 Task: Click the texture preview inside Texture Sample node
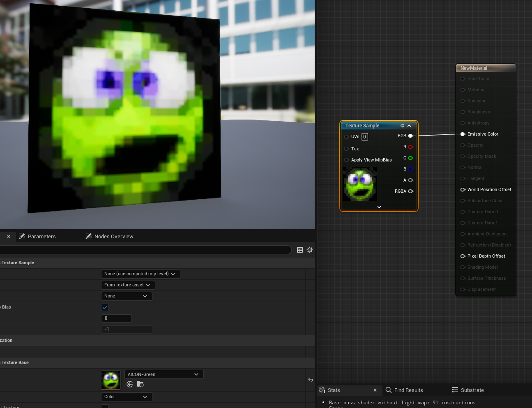(x=360, y=184)
